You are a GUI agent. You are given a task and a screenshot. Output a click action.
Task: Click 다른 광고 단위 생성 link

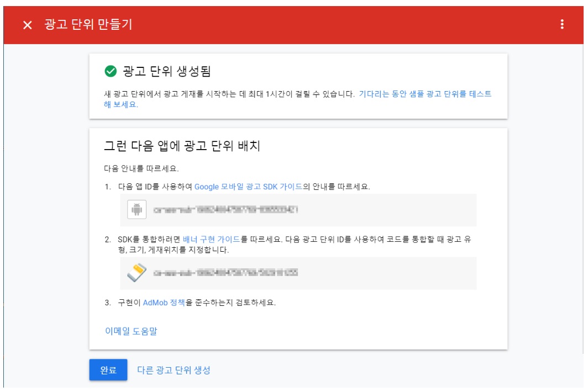tap(174, 370)
